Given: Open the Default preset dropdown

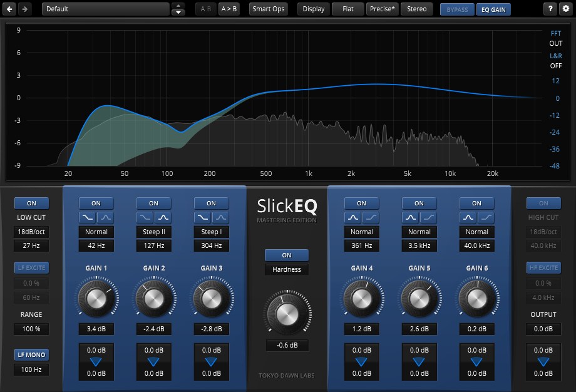Looking at the screenshot, I should coord(105,9).
